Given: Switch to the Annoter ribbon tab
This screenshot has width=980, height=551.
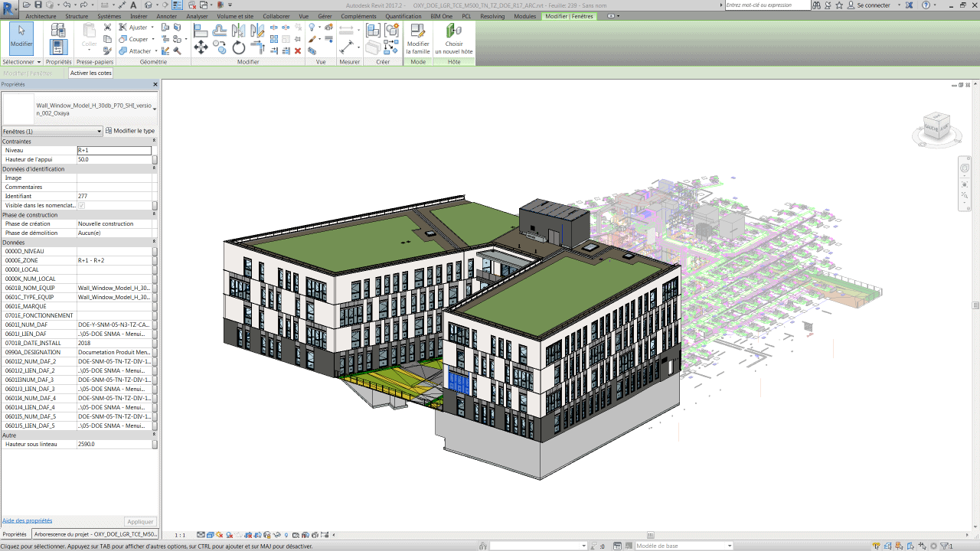Looking at the screenshot, I should click(166, 16).
